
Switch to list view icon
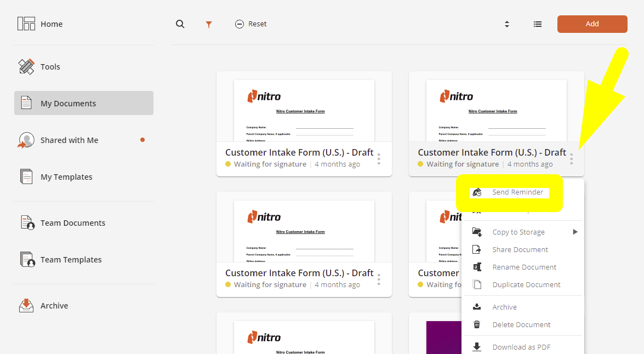click(x=538, y=24)
